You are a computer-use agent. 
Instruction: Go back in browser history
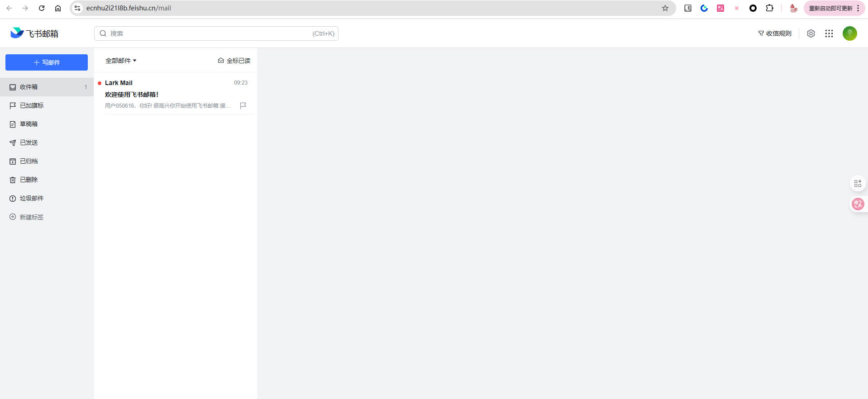(9, 8)
